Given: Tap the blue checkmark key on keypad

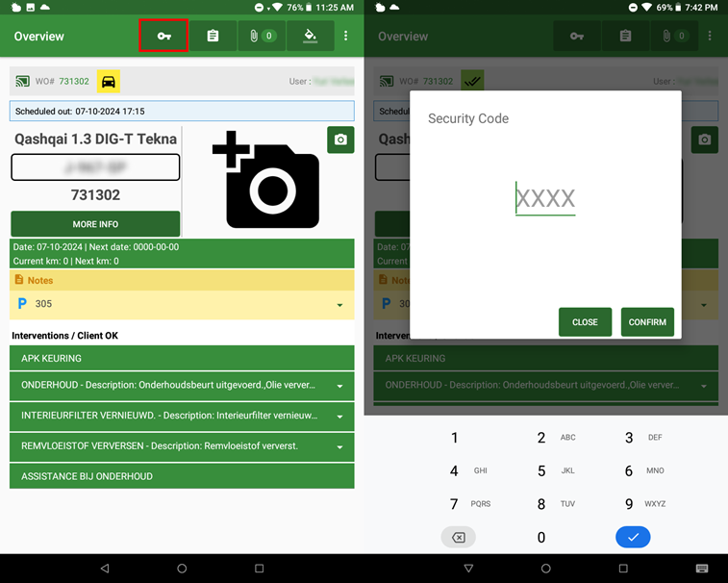Looking at the screenshot, I should tap(633, 537).
